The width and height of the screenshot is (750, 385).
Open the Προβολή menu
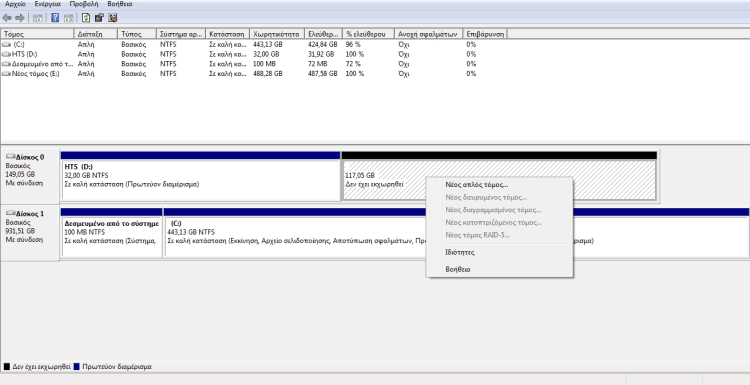click(84, 4)
